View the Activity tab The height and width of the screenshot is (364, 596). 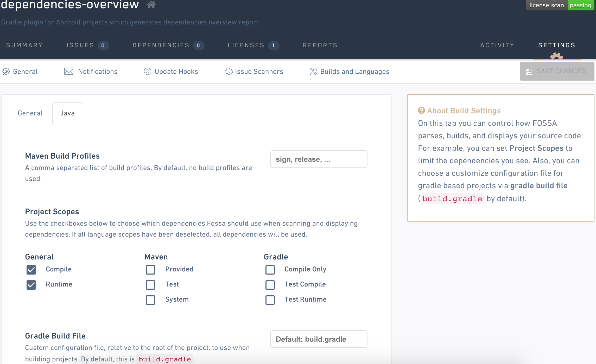[497, 45]
